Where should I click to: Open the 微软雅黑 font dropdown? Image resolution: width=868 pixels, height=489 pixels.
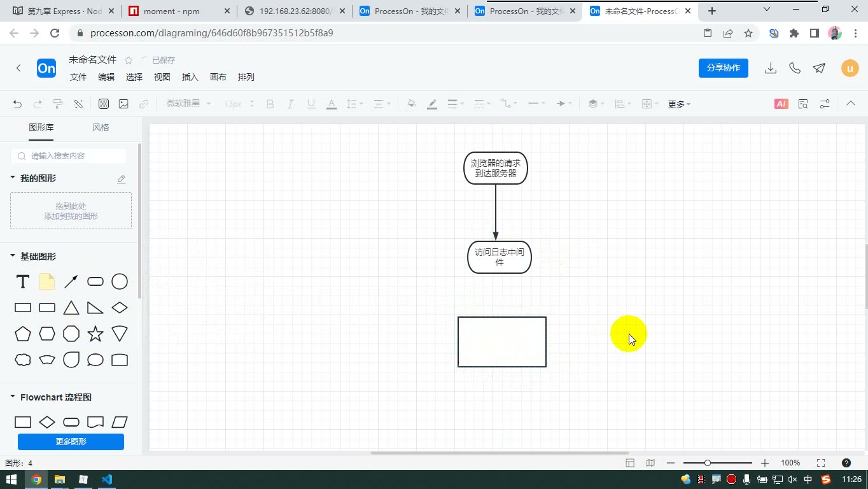pos(188,104)
